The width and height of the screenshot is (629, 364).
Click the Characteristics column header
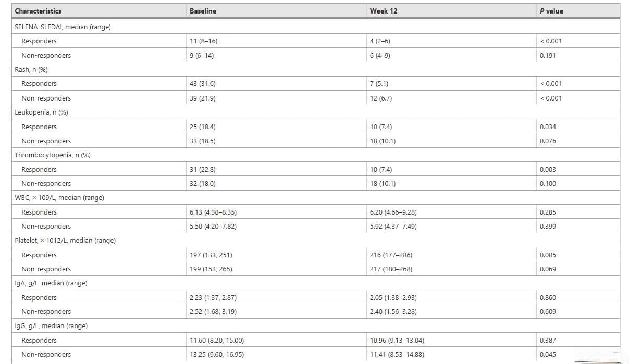click(38, 11)
